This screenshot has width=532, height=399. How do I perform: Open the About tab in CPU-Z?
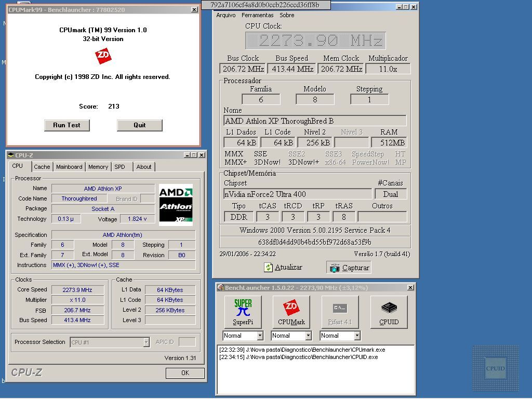point(144,167)
